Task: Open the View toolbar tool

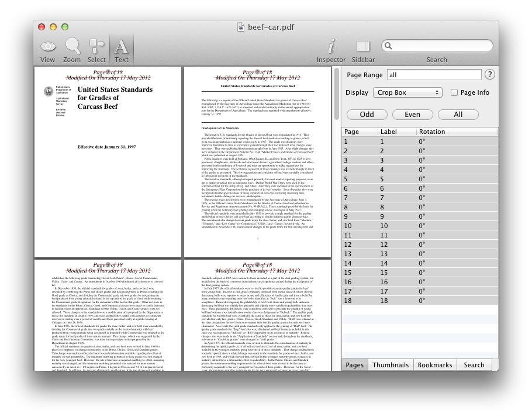Action: (47, 50)
